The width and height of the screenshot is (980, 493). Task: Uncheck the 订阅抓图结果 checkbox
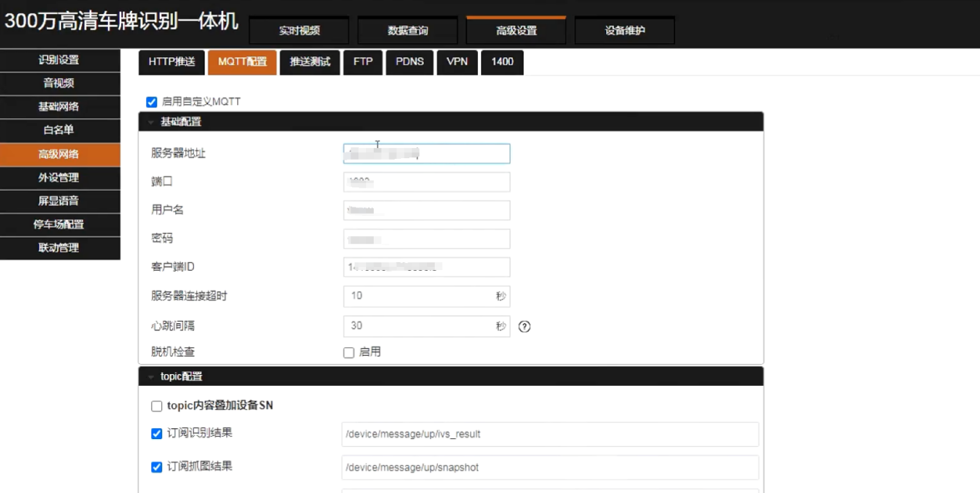[157, 467]
